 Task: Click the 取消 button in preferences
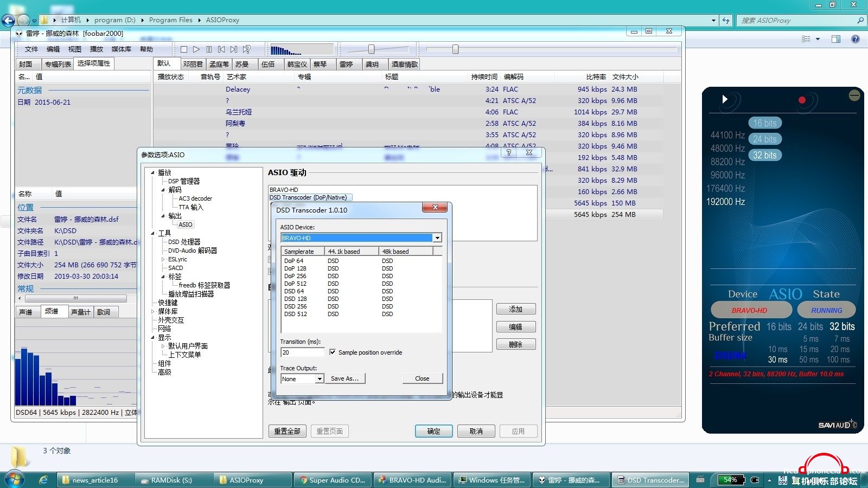point(476,431)
